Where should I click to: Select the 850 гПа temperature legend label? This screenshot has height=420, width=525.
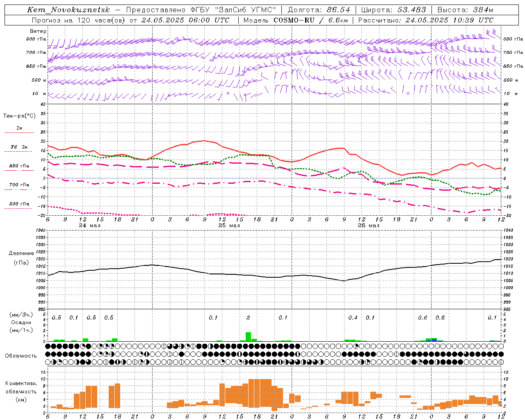point(19,166)
